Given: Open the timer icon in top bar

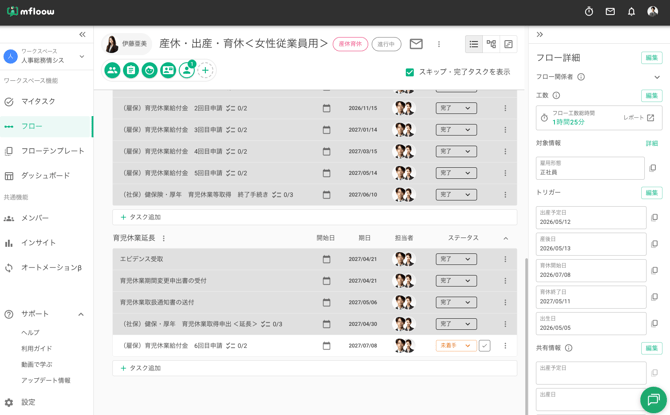Looking at the screenshot, I should tap(589, 12).
